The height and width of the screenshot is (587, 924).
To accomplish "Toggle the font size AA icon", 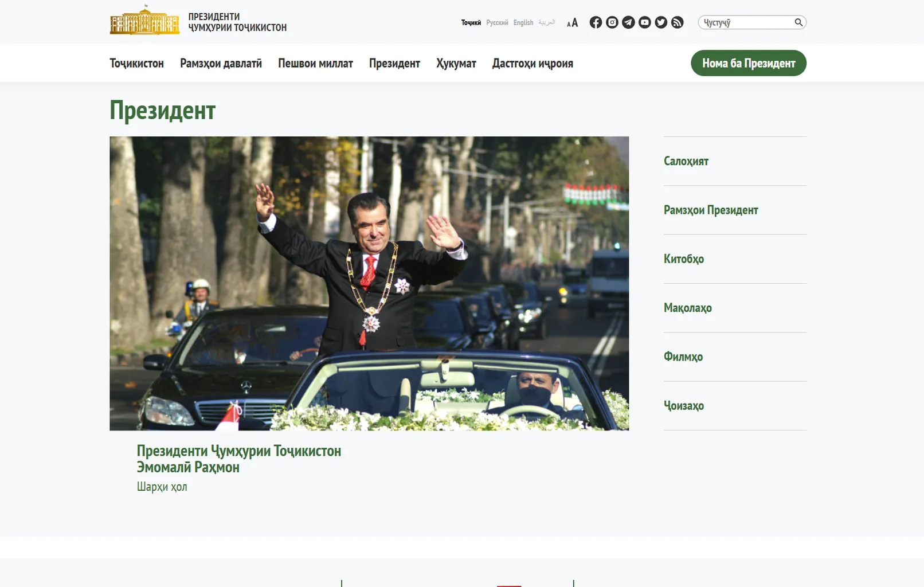I will [x=572, y=23].
